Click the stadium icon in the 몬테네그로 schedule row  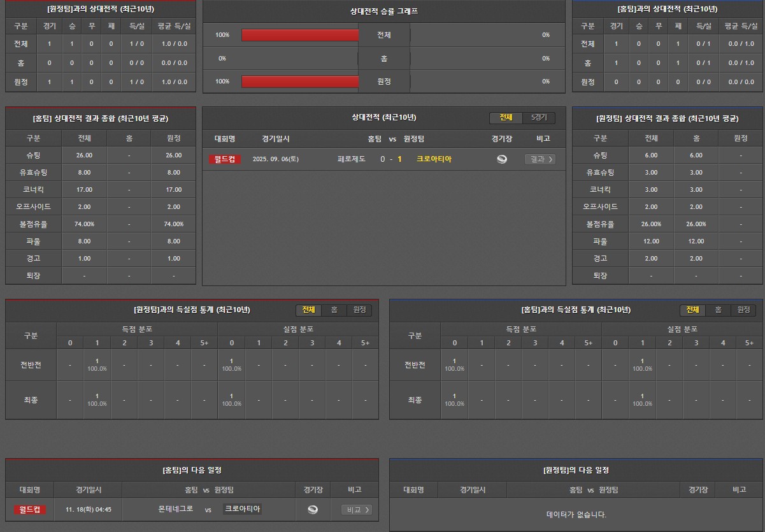coord(313,510)
